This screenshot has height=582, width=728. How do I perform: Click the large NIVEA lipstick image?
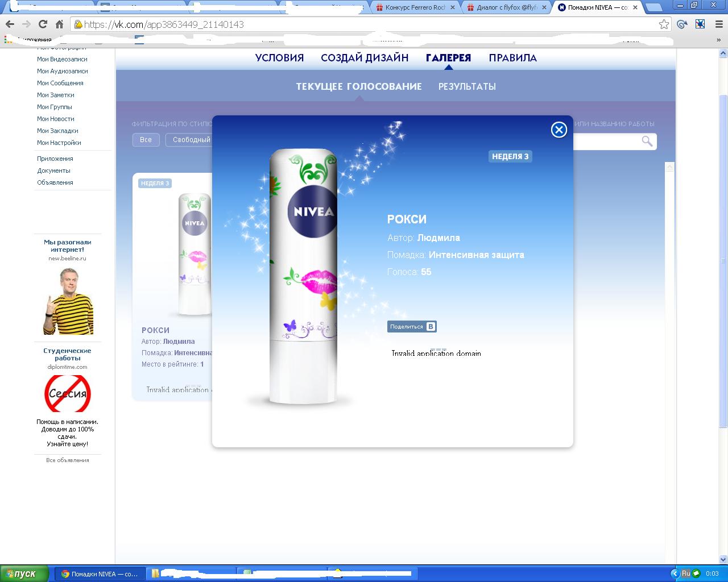coord(303,277)
